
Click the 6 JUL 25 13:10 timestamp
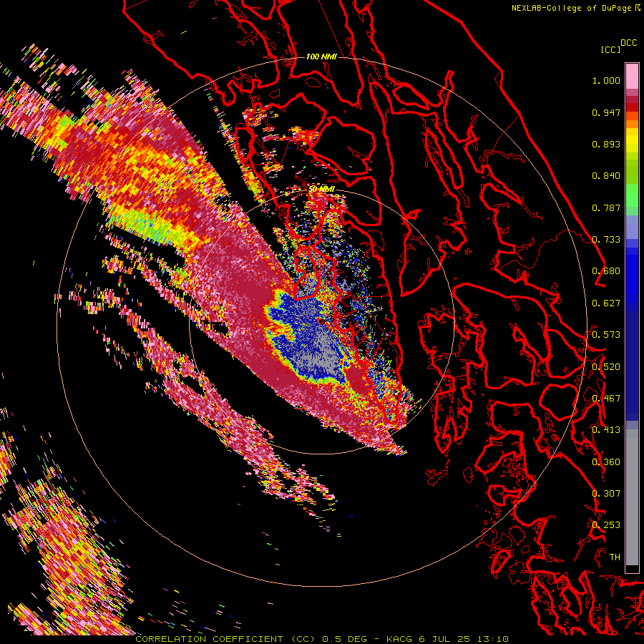tap(464, 639)
